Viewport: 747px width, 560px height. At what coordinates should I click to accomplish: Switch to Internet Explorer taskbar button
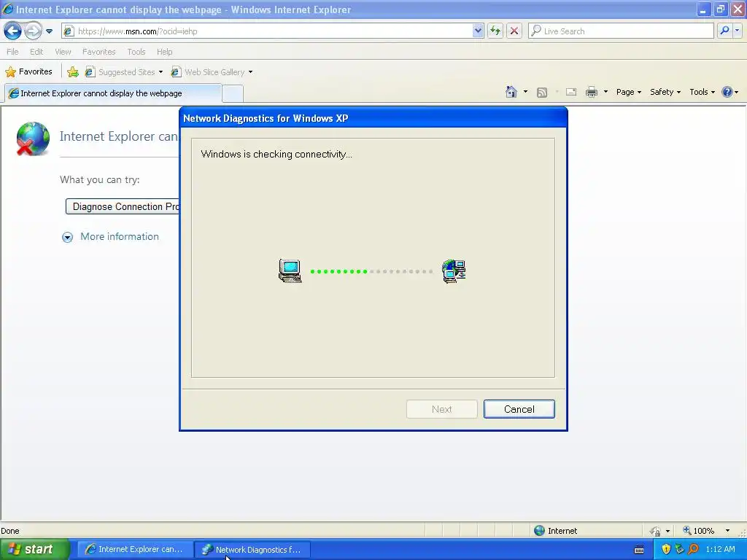[135, 550]
